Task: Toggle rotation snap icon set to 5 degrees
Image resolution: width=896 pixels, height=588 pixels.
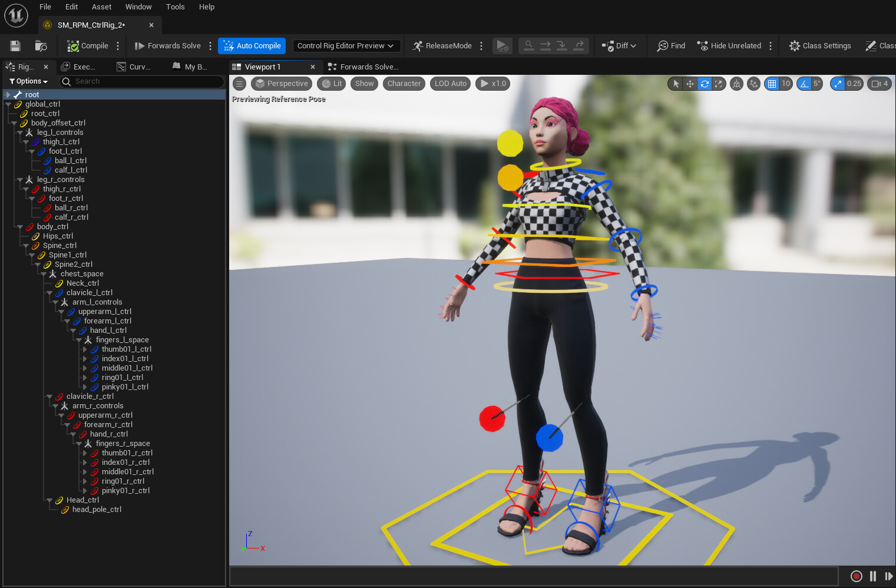Action: pos(805,84)
